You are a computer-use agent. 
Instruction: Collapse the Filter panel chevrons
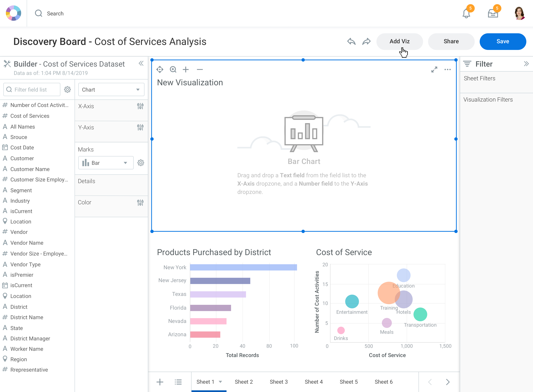(x=526, y=64)
